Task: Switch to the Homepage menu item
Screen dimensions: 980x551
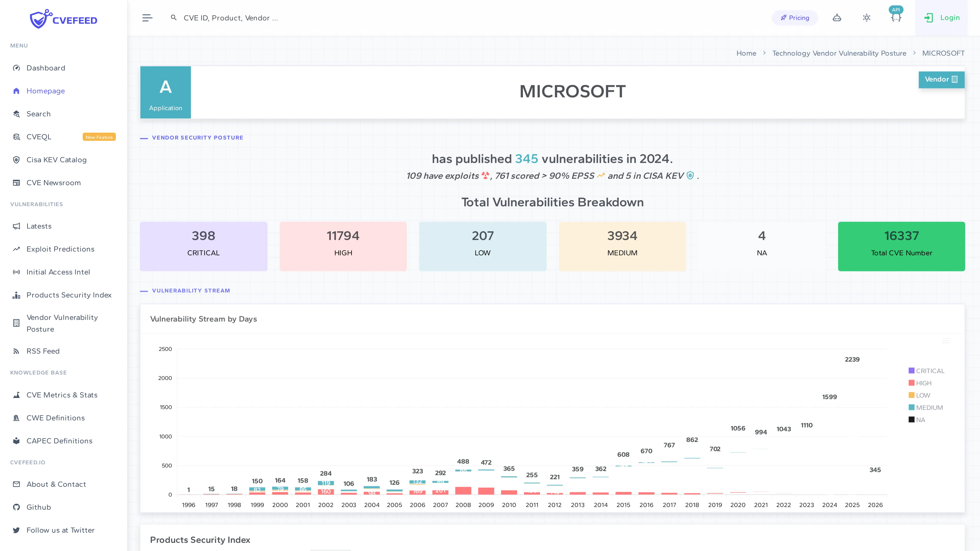Action: [x=46, y=91]
